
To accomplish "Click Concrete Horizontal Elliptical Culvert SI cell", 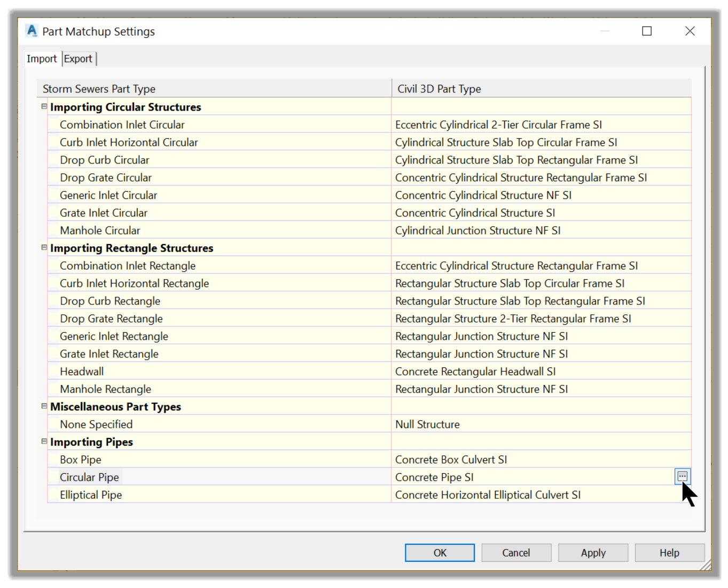I will 541,495.
